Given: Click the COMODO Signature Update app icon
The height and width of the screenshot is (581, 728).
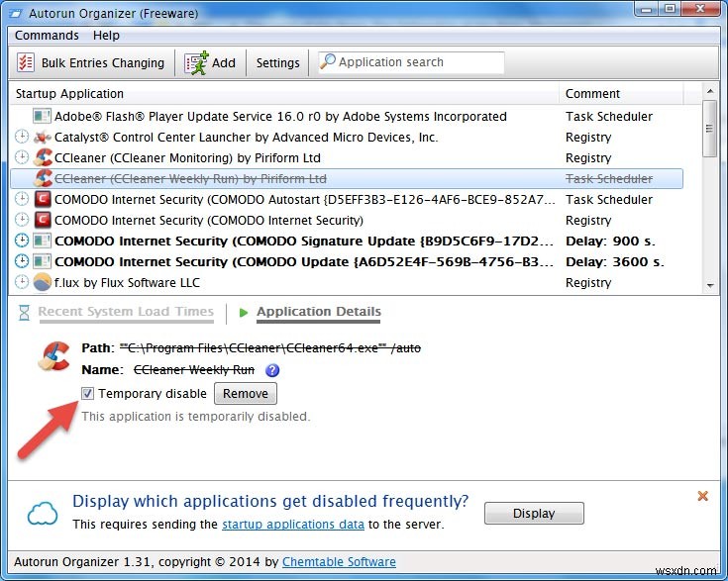Looking at the screenshot, I should pos(43,241).
